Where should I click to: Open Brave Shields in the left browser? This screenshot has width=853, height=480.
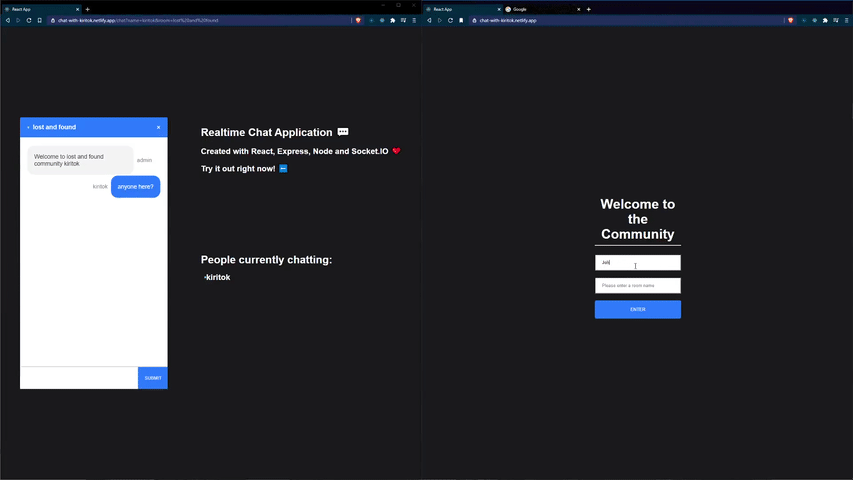[x=358, y=20]
